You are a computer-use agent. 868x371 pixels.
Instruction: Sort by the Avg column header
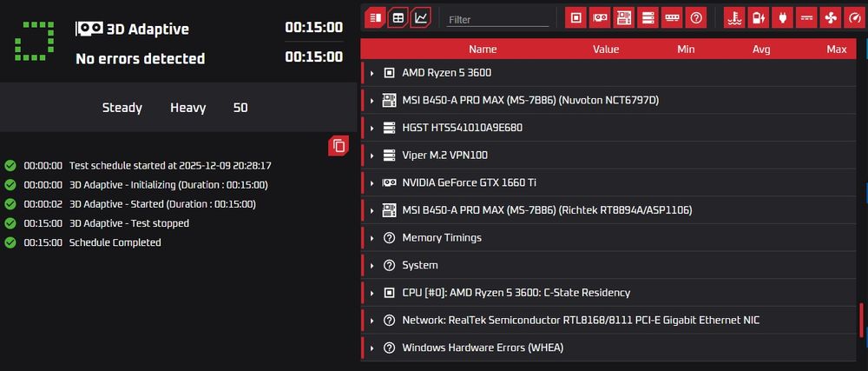761,50
